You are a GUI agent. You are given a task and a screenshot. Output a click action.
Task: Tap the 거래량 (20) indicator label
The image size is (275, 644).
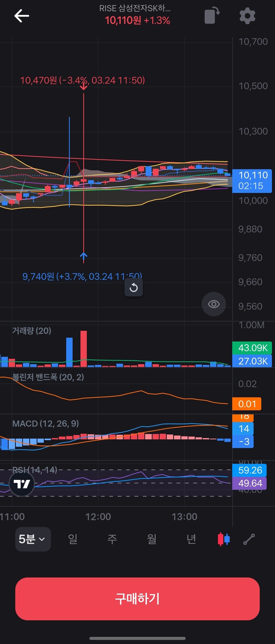coord(32,331)
